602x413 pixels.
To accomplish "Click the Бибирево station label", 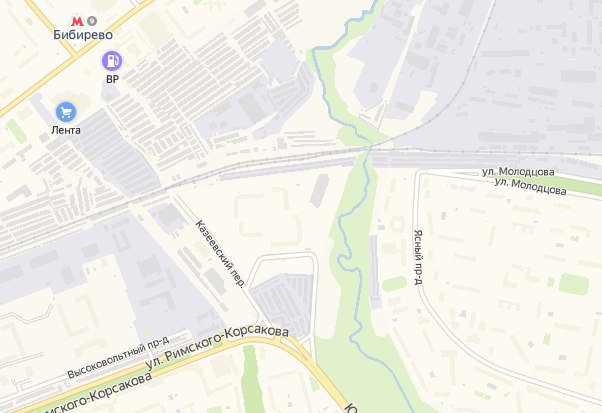I will coord(83,35).
